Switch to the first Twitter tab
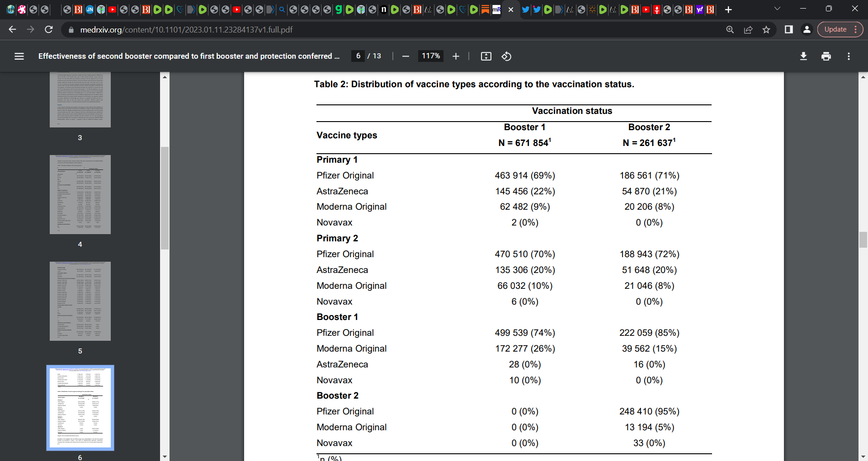Screen dimensions: 868x461 tap(525, 9)
